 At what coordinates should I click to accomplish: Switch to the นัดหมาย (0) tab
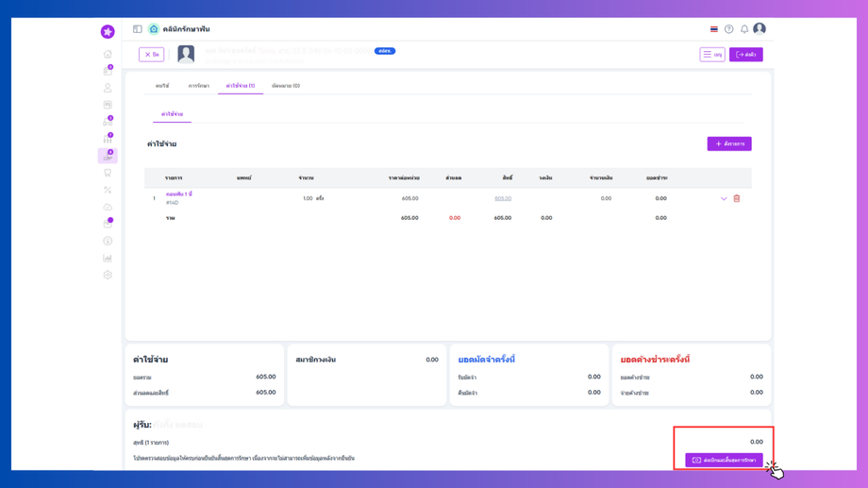[x=286, y=86]
